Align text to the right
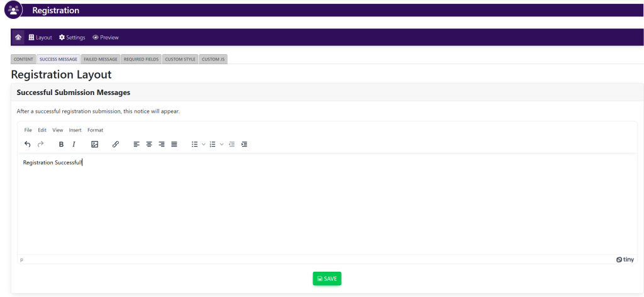The width and height of the screenshot is (644, 297). click(162, 144)
